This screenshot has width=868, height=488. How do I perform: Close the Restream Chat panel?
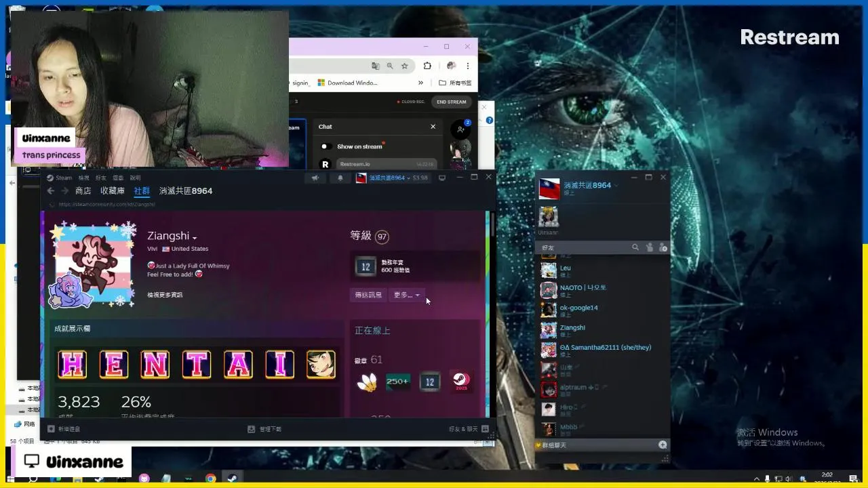pyautogui.click(x=433, y=127)
